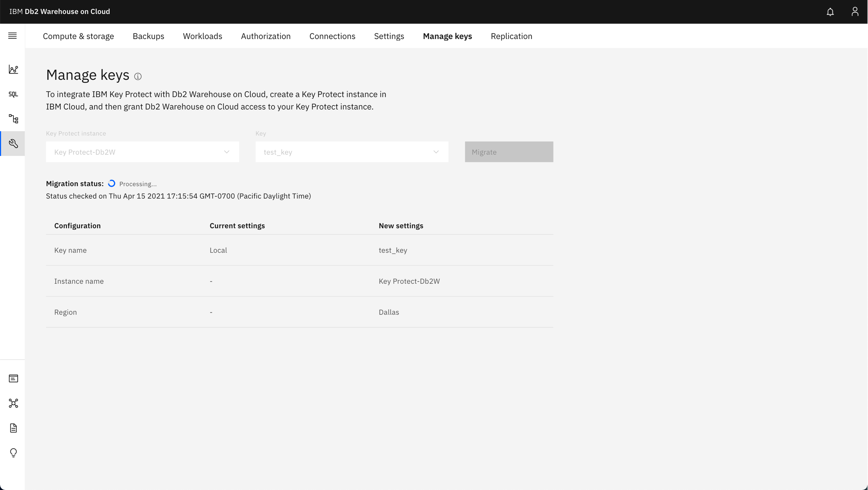Select the Key name row label
Screen dimensions: 868x490
70,250
